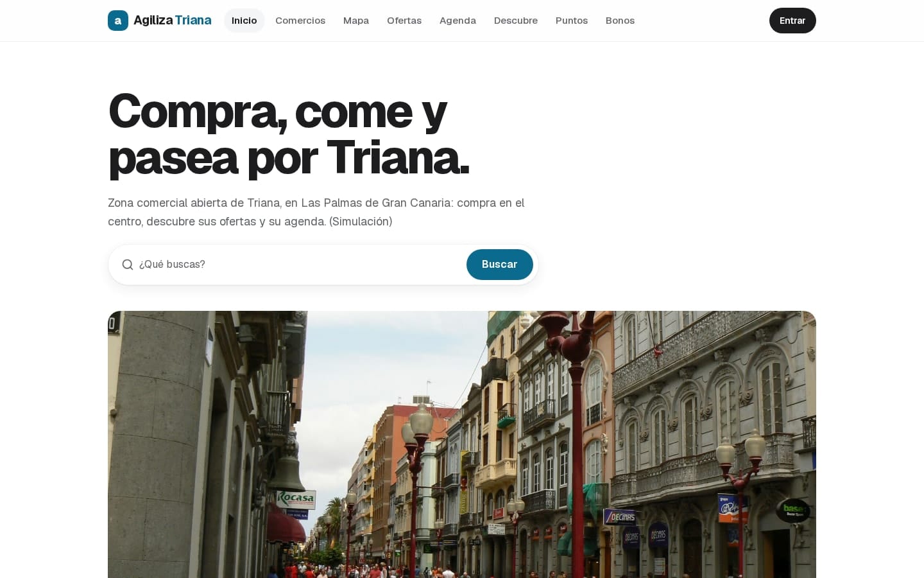Click the magnifier icon in search bar
924x578 pixels.
(x=128, y=265)
